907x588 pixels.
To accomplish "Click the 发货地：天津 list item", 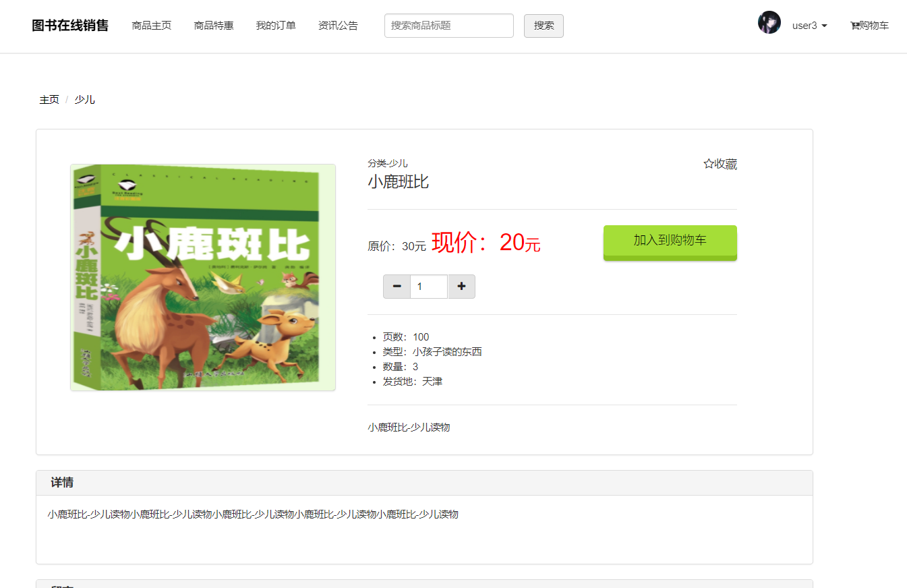I will [413, 382].
